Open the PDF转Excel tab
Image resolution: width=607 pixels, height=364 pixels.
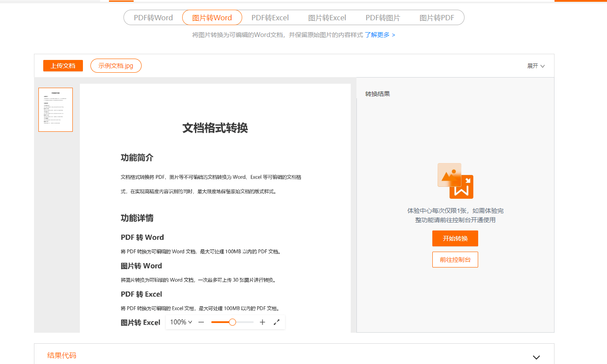[x=270, y=18]
